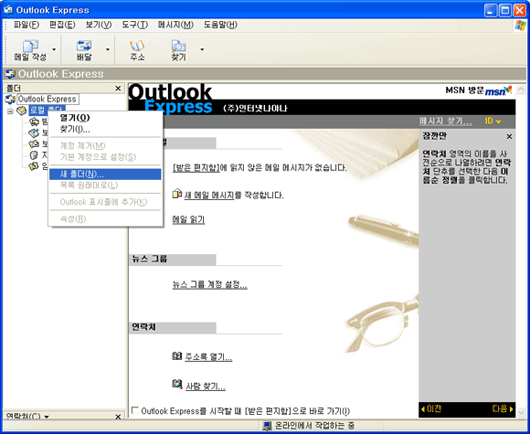Click the Outlook Express root folder icon
Screen dimensions: 530x434
point(10,99)
